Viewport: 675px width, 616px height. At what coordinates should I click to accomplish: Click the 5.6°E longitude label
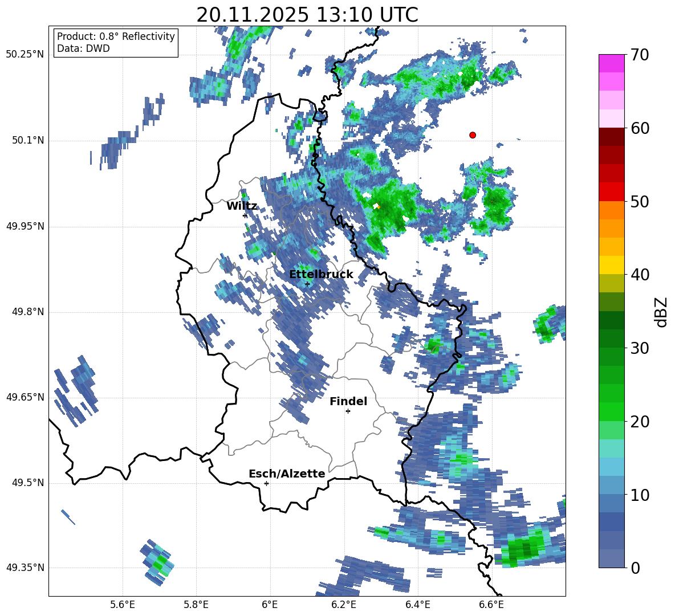coord(123,605)
